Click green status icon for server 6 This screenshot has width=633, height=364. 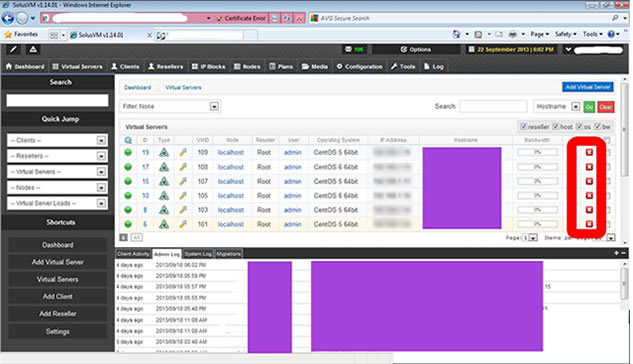point(128,224)
